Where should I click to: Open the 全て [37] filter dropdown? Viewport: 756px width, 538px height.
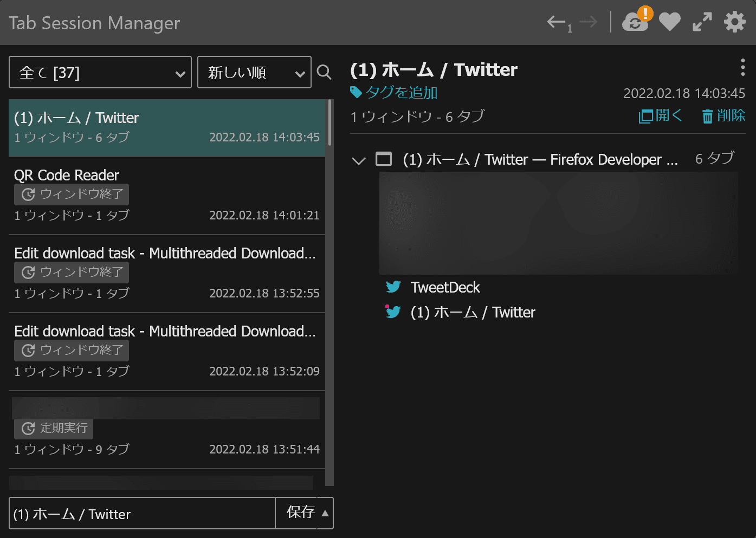100,72
